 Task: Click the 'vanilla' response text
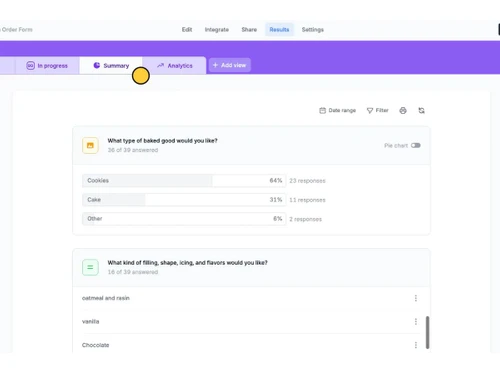(90, 322)
